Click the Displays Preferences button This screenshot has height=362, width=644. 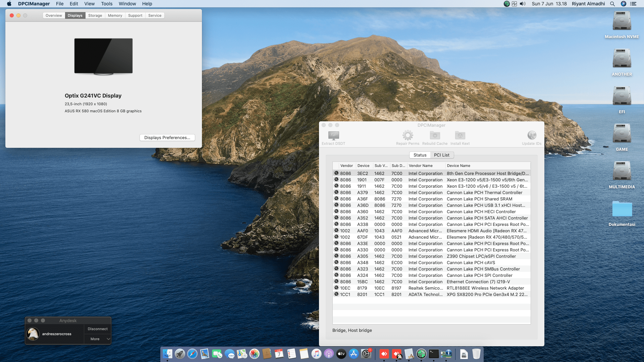click(x=167, y=137)
